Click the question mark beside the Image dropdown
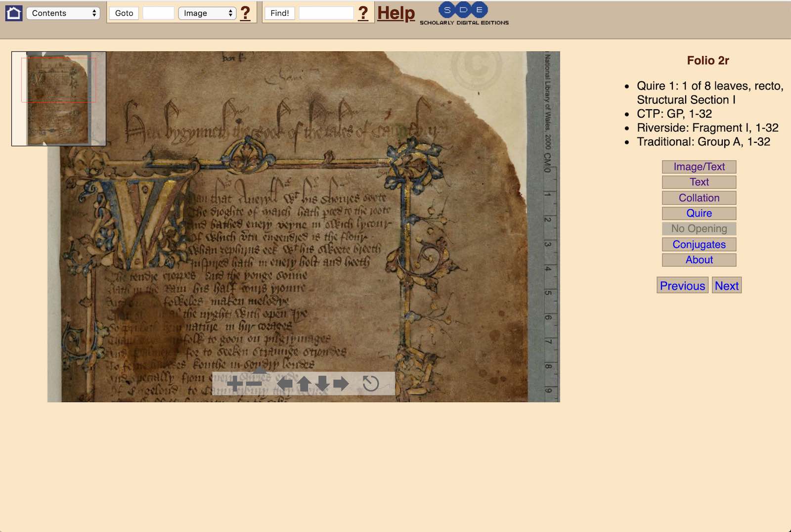Viewport: 791px width, 532px height. (245, 13)
